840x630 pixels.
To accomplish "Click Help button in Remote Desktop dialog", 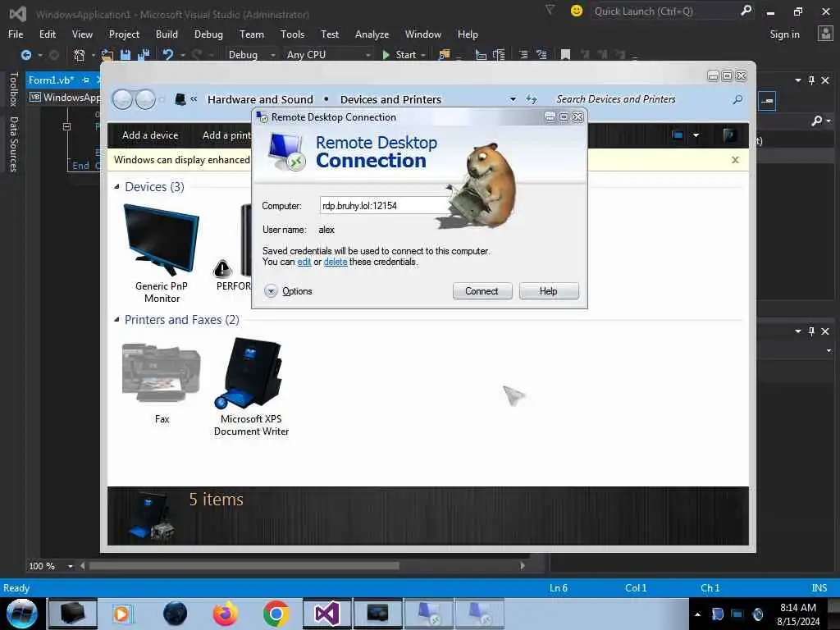I will (x=548, y=291).
